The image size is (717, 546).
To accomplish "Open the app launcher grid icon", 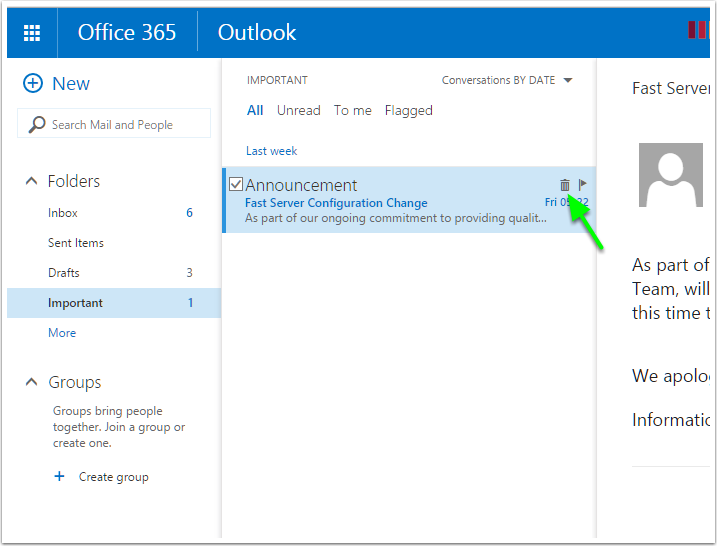I will pos(32,33).
